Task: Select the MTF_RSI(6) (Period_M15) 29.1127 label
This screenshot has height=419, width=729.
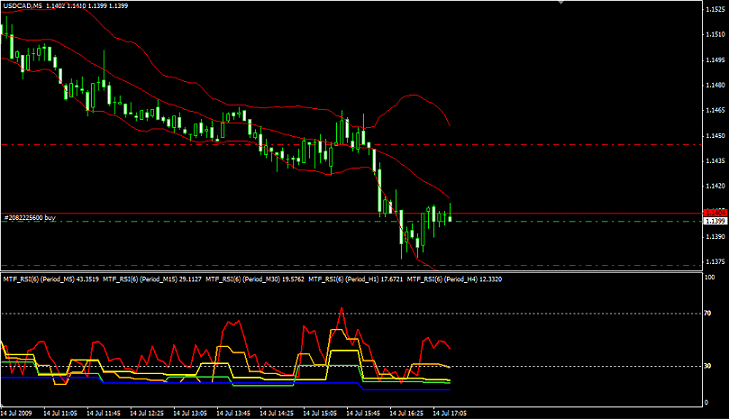Action: coord(152,279)
